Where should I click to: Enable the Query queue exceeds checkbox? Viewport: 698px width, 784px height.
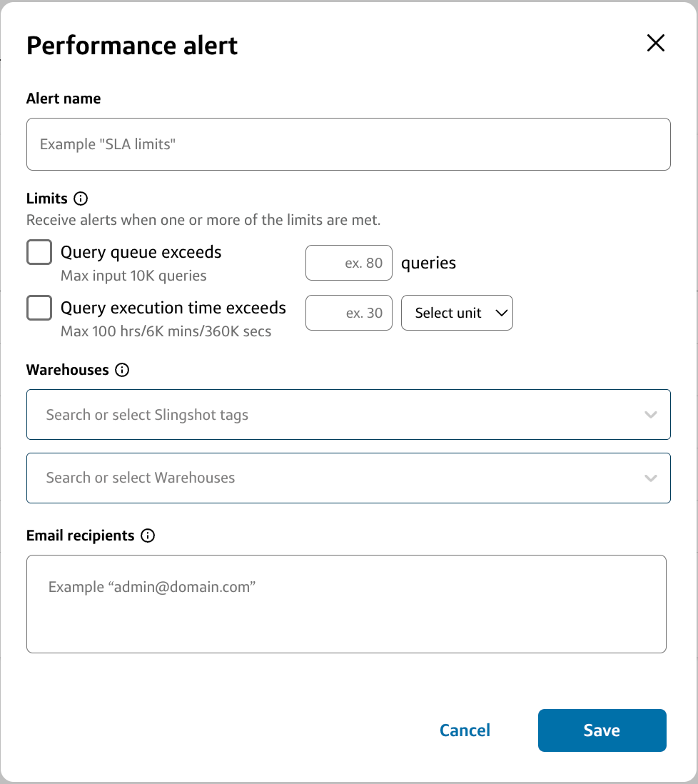39,252
